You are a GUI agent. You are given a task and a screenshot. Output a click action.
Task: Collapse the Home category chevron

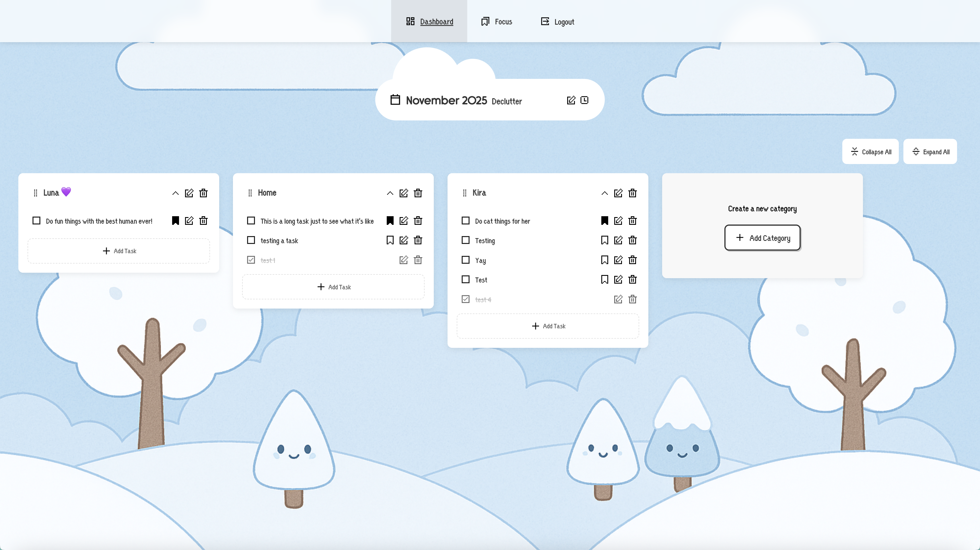coord(390,193)
